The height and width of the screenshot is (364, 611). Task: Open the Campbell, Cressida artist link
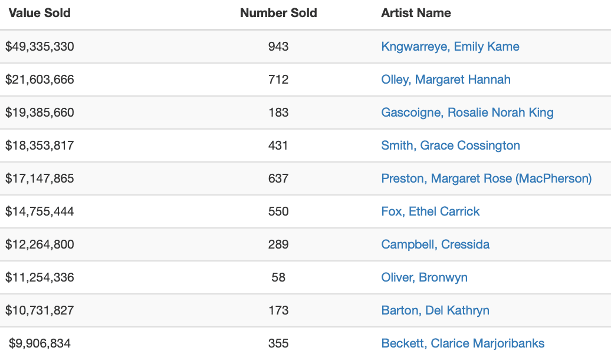[435, 244]
